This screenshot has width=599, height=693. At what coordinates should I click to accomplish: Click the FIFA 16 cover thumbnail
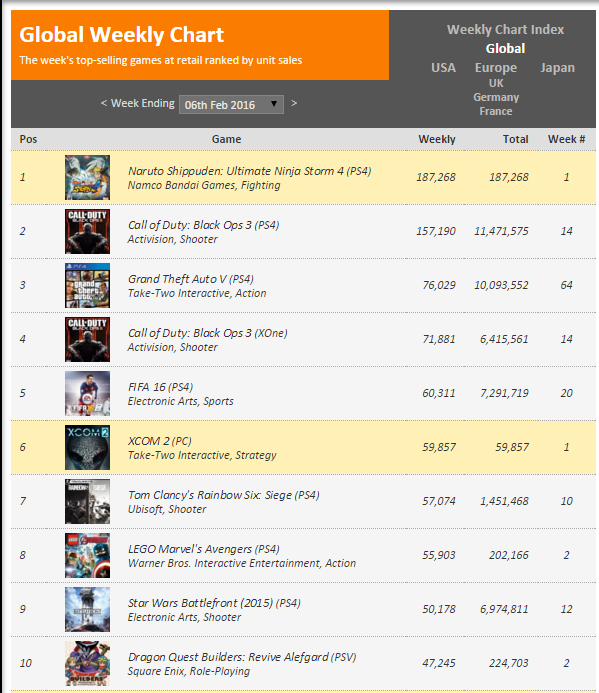point(88,393)
